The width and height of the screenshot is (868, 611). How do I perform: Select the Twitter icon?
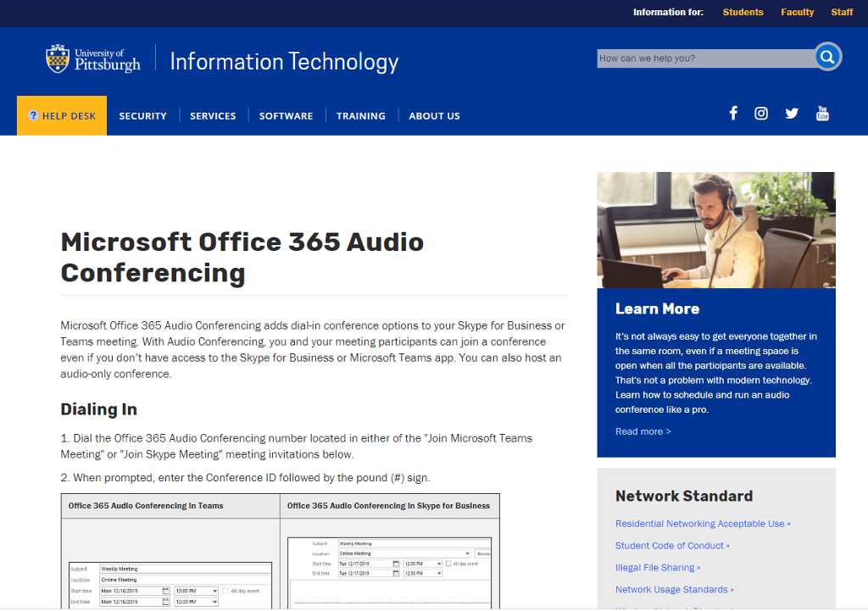[791, 112]
